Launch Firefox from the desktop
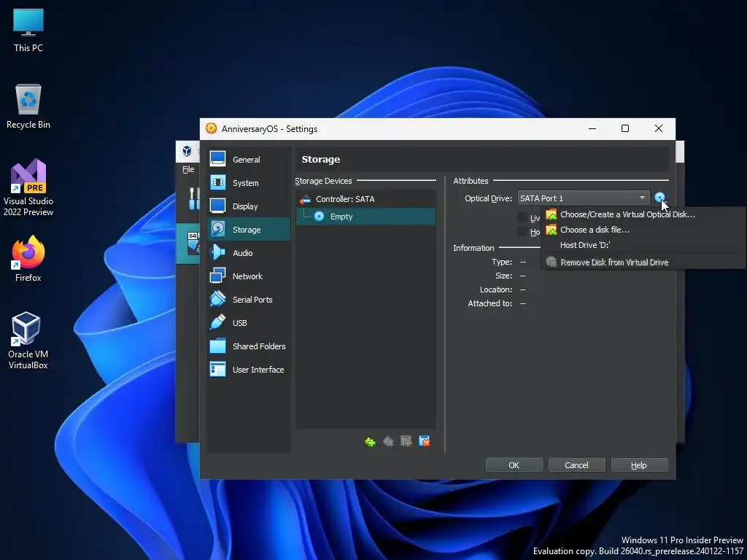Screen dimensions: 747x560 (28, 259)
